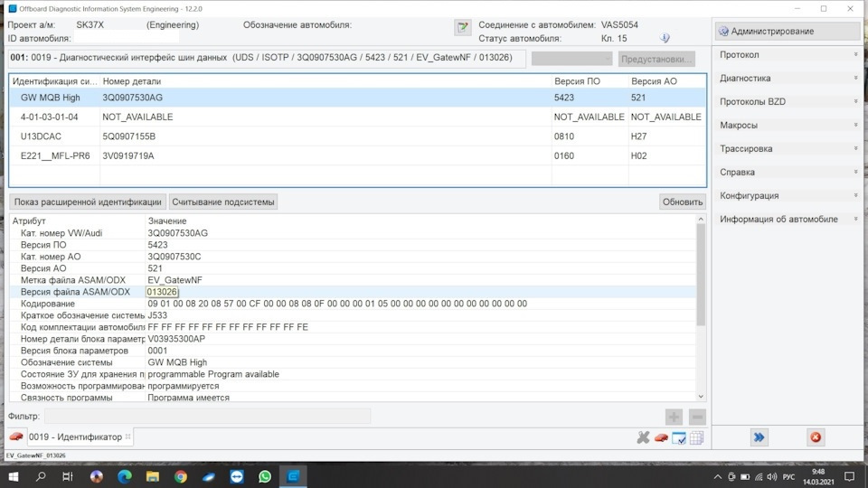Click the network icon in the system tray
Viewport: 868px width, 488px height.
pyautogui.click(x=759, y=476)
